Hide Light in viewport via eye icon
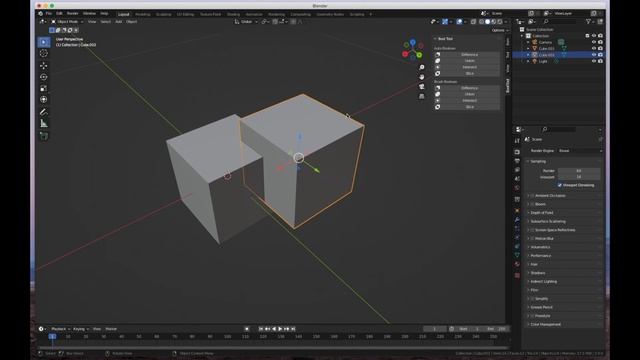 pos(594,61)
